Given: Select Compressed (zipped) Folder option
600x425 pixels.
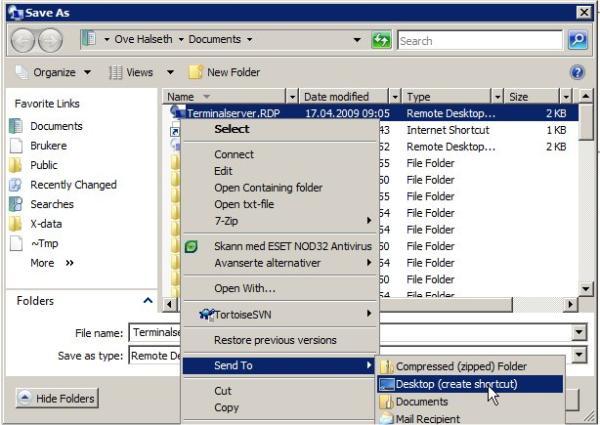Looking at the screenshot, I should 461,367.
